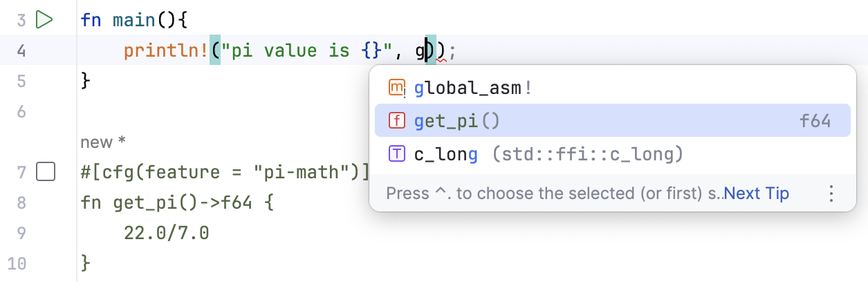The image size is (868, 282).
Task: Click the "new *" inlay hint above line 7
Action: point(102,142)
